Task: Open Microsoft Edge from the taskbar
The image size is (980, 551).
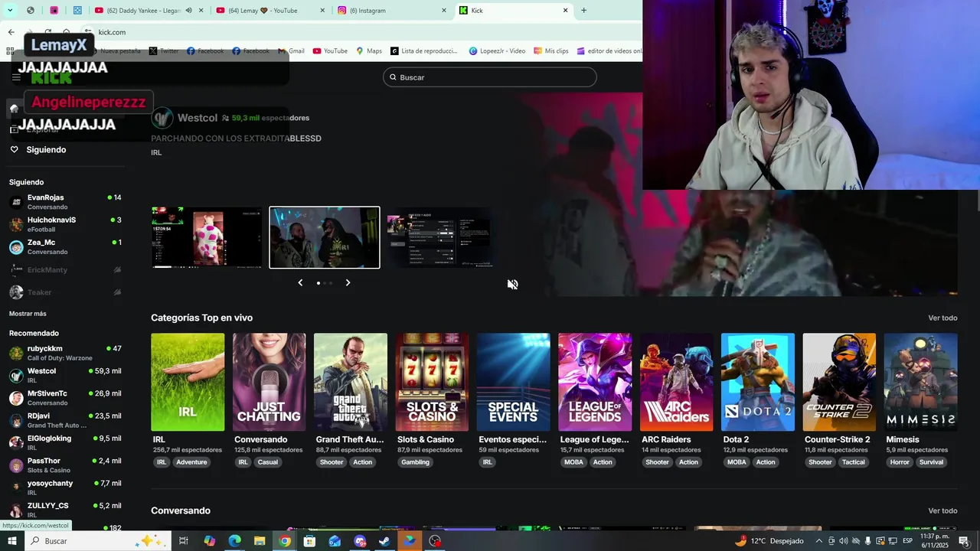Action: pyautogui.click(x=234, y=541)
